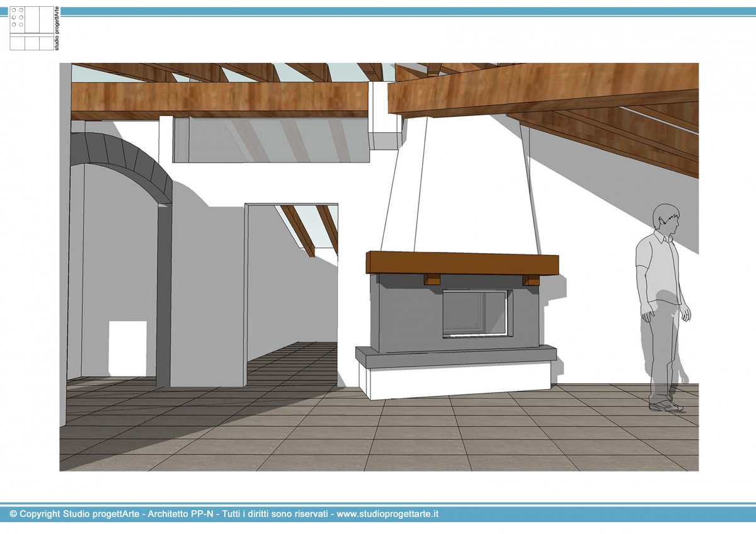756x534 pixels.
Task: Open the www.studioprogettarte.it link in footer
Action: [387, 514]
